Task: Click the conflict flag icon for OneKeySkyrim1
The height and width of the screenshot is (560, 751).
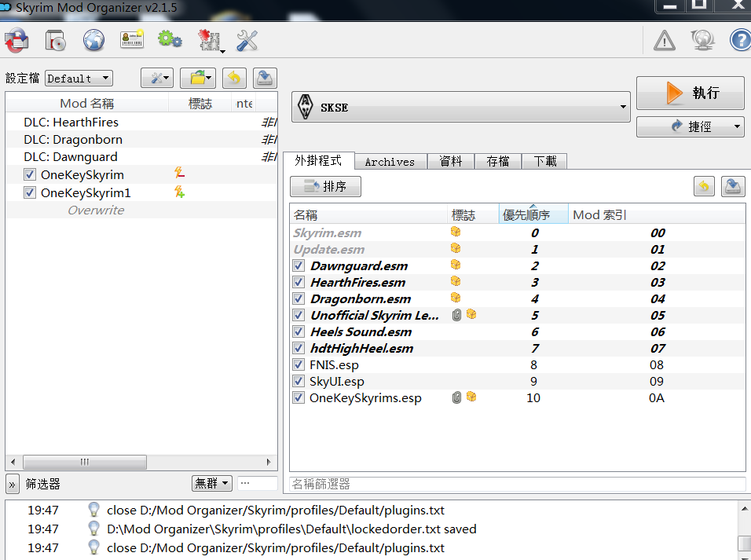Action: (x=180, y=192)
